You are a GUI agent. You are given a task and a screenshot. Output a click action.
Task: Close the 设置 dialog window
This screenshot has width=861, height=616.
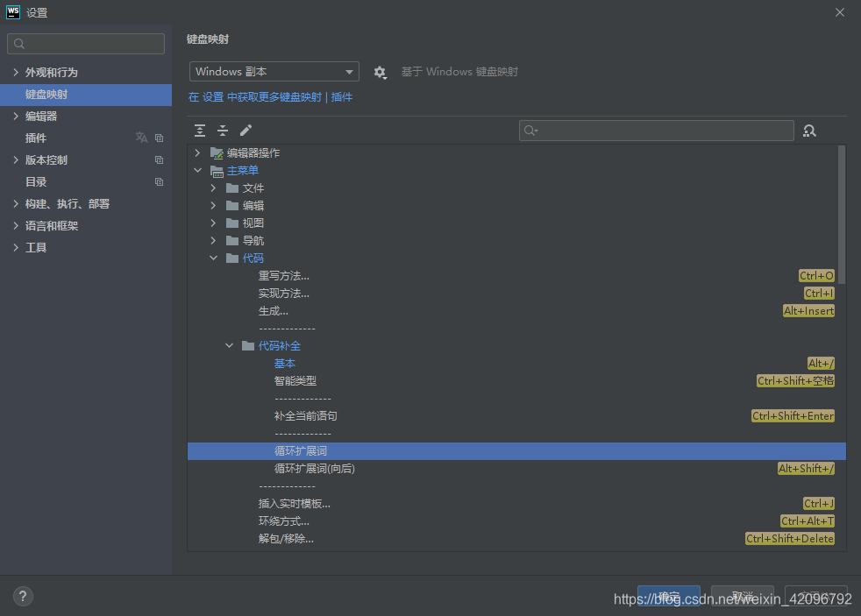pyautogui.click(x=840, y=12)
